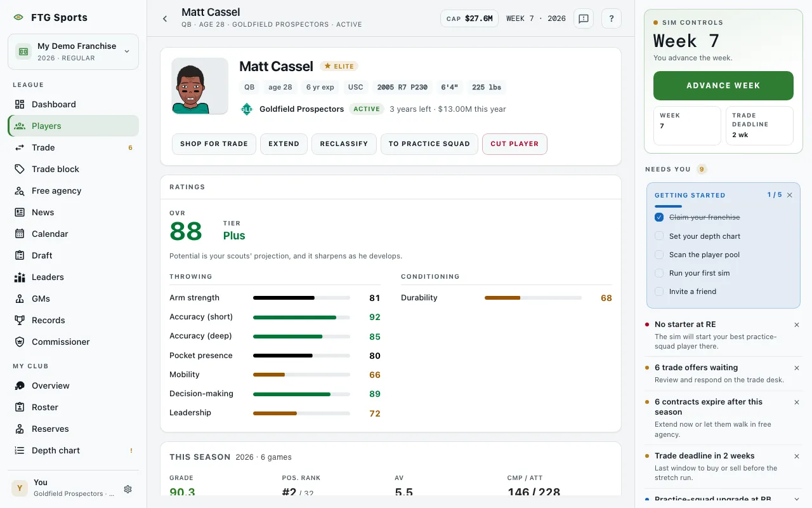This screenshot has width=812, height=508.
Task: Check Run your first sim
Action: tap(659, 273)
